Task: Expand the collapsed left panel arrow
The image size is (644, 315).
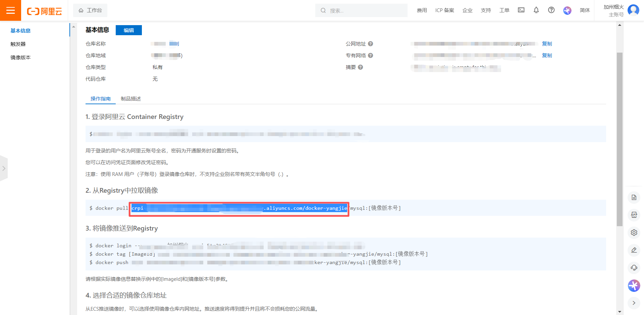Action: [4, 168]
